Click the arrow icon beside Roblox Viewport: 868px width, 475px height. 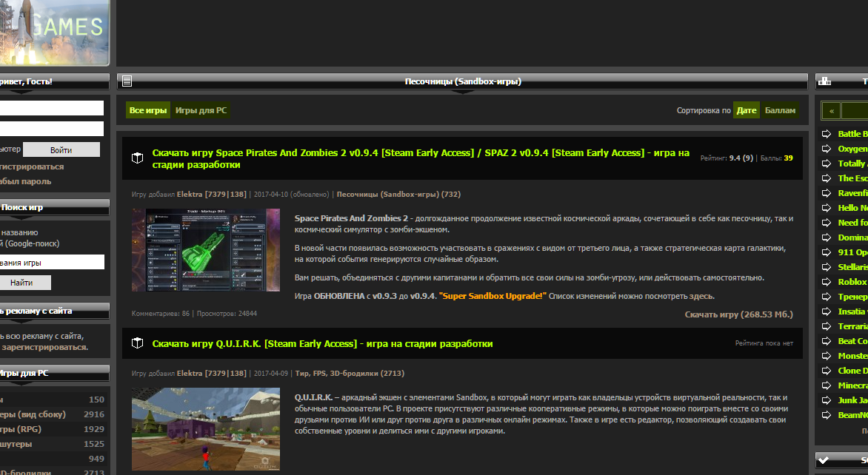click(827, 282)
